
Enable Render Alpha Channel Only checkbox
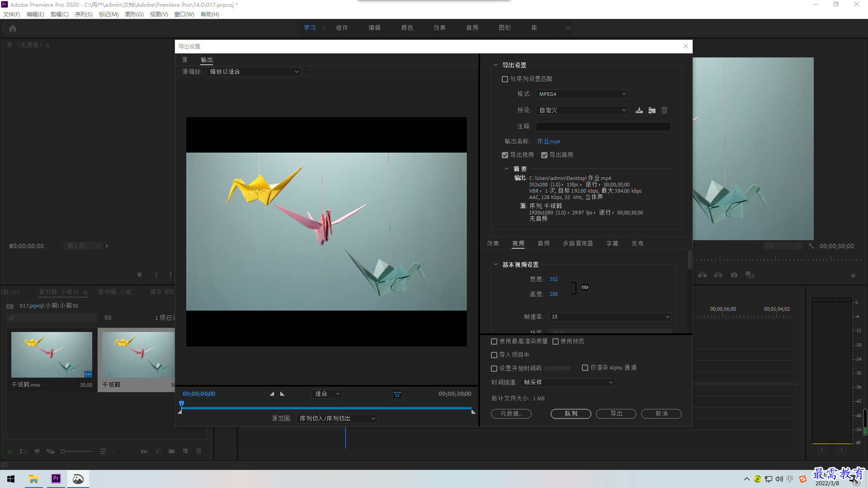(585, 368)
